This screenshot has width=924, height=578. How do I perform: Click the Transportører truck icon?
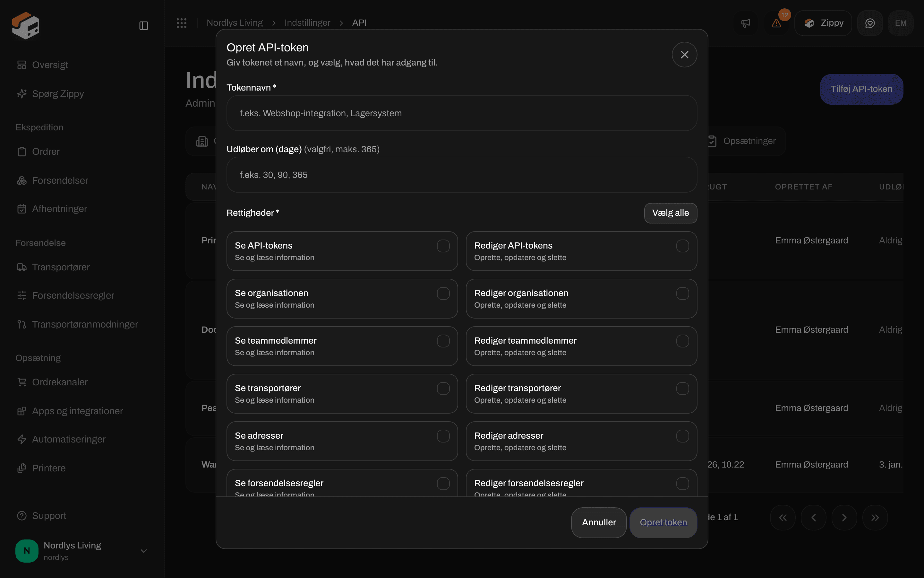coord(22,267)
